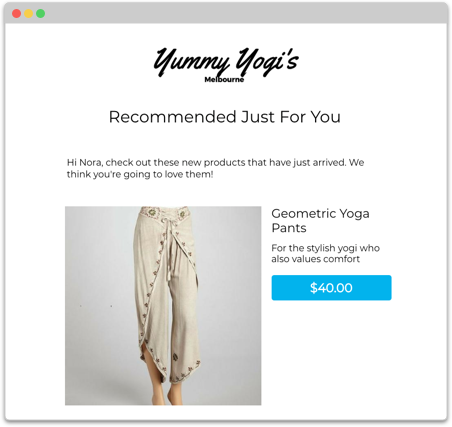452x427 pixels.
Task: Click the pant hem embroidery in photo
Action: (x=184, y=373)
